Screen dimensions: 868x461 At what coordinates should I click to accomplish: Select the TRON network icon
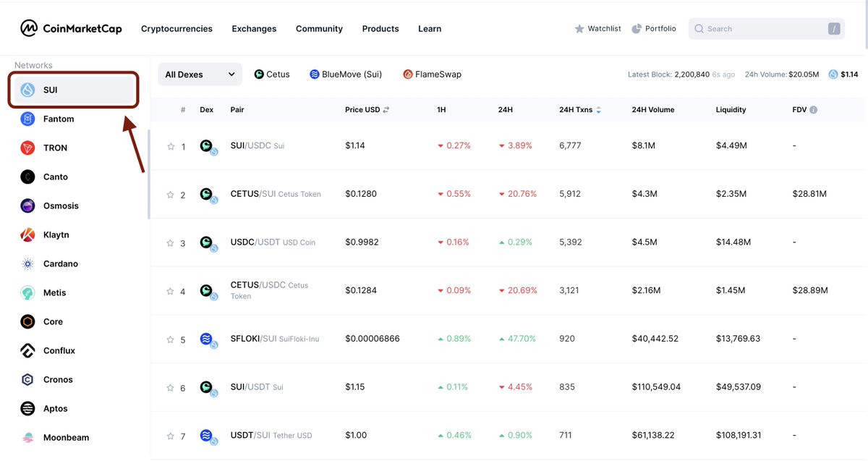pos(29,148)
